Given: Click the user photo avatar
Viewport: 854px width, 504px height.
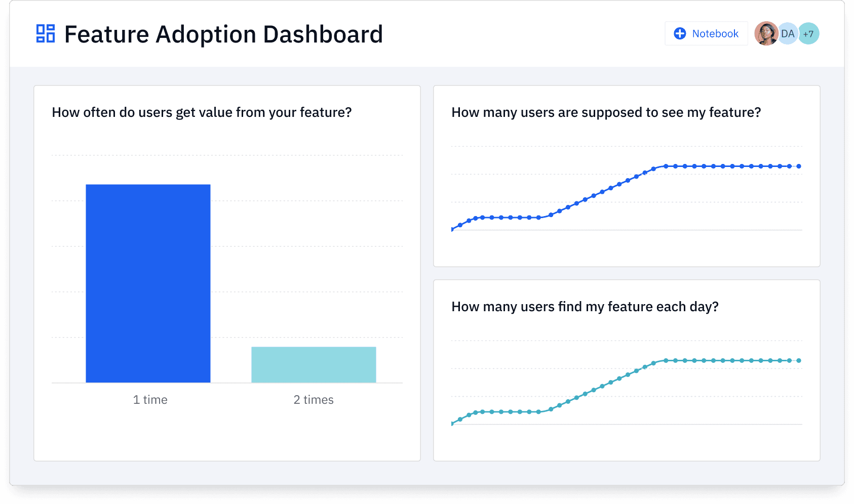Looking at the screenshot, I should (x=766, y=33).
